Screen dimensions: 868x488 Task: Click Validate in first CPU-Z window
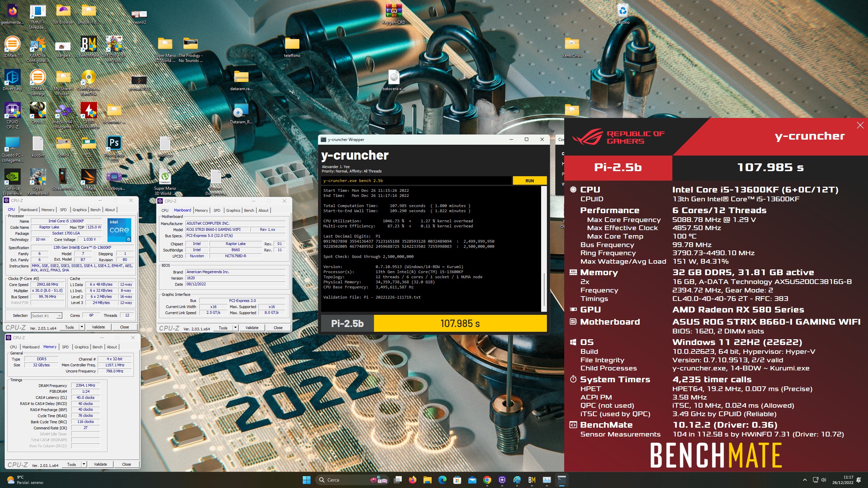pyautogui.click(x=98, y=327)
